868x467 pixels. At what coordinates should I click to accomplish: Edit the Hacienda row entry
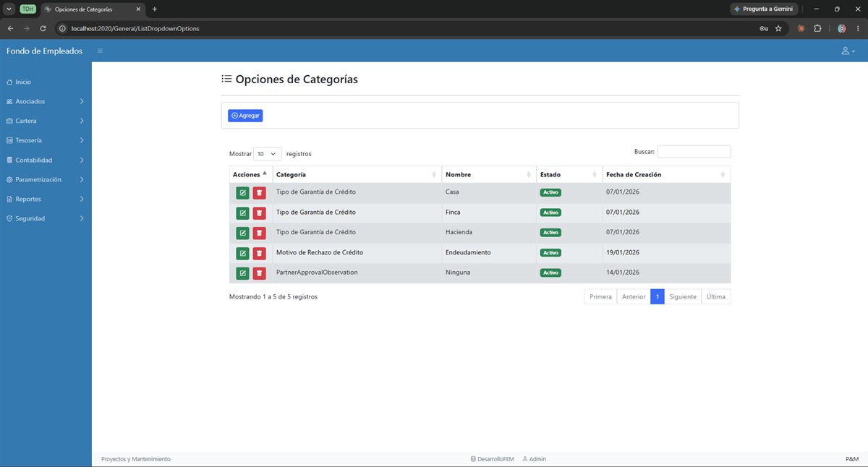[x=242, y=233]
